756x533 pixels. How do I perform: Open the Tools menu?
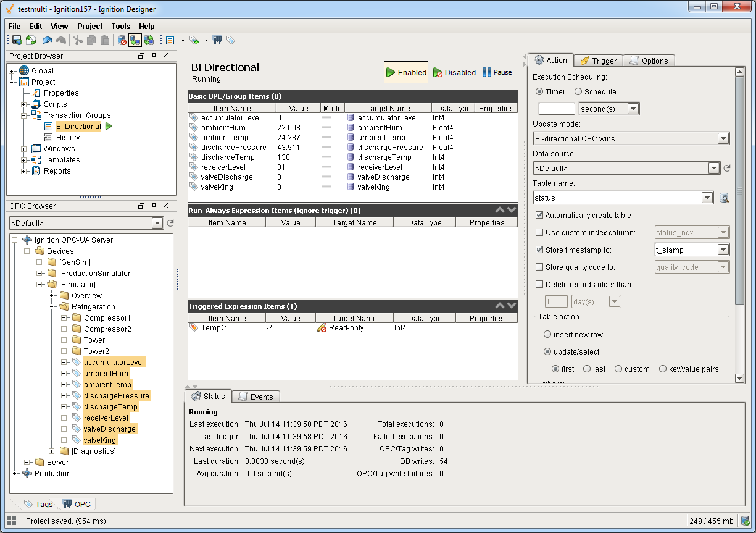point(120,27)
